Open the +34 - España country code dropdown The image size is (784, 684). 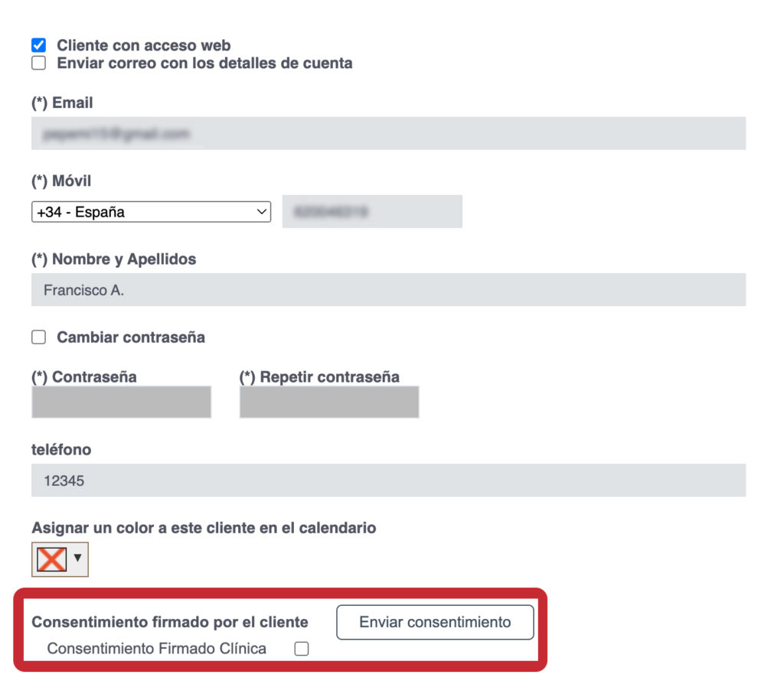[x=151, y=212]
